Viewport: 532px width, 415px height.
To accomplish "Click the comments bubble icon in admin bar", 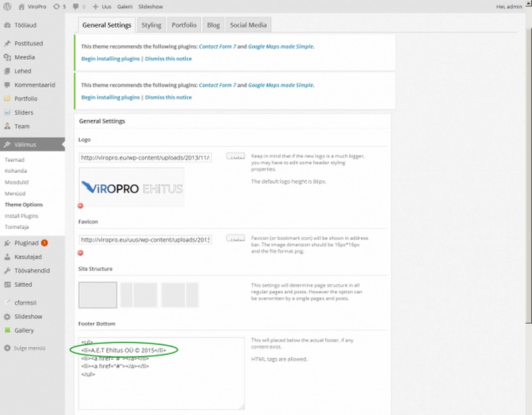I will click(78, 5).
